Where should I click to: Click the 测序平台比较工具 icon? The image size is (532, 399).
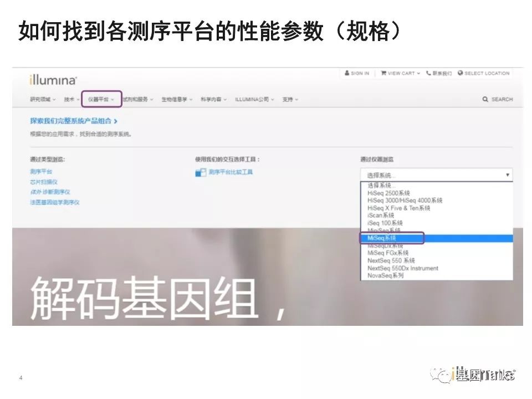point(201,173)
